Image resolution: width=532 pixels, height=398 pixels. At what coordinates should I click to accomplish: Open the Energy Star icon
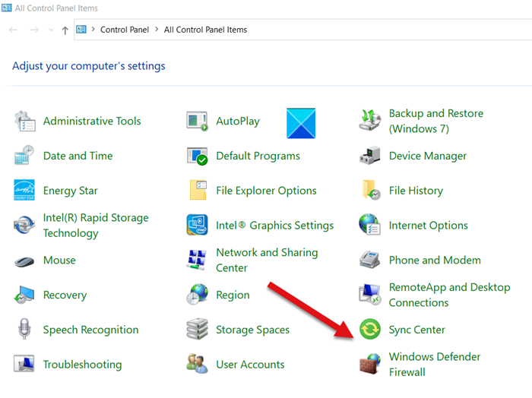(x=24, y=190)
